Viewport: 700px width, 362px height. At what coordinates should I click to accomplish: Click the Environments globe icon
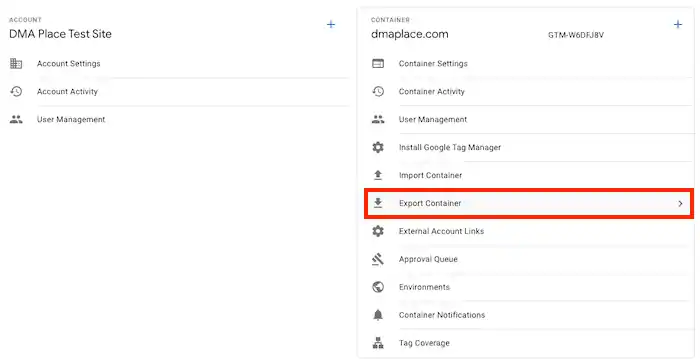tap(378, 287)
